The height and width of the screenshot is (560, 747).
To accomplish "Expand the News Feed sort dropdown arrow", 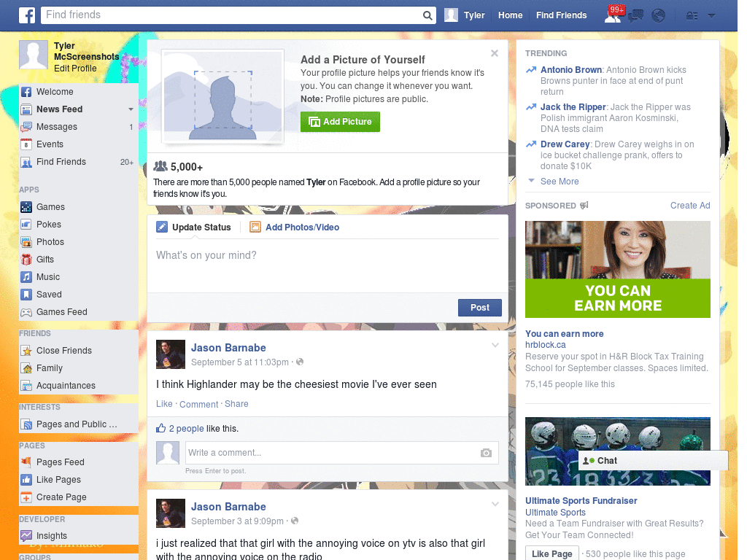I will (x=131, y=109).
